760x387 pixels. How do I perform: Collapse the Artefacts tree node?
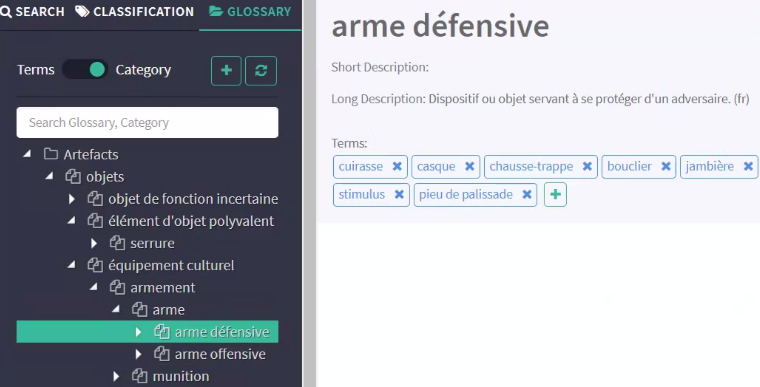click(27, 154)
